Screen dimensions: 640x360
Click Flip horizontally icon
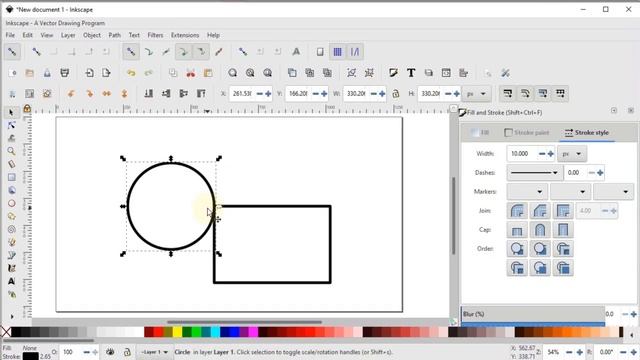tap(107, 94)
